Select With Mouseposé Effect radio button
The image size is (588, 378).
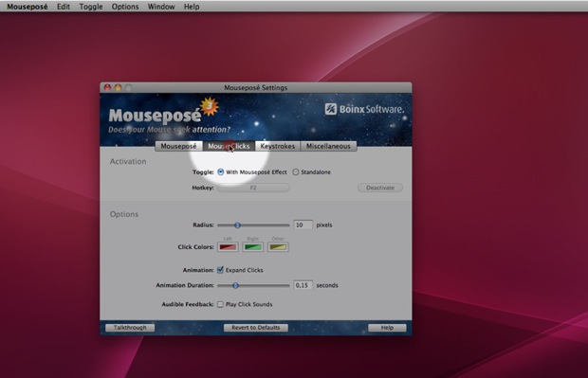[220, 172]
